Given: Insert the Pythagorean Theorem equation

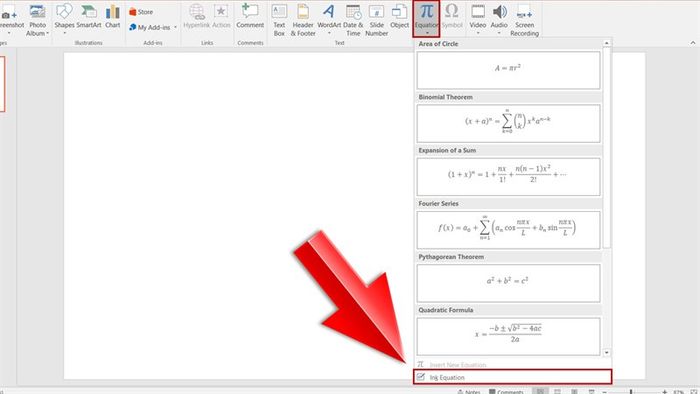Looking at the screenshot, I should 508,283.
